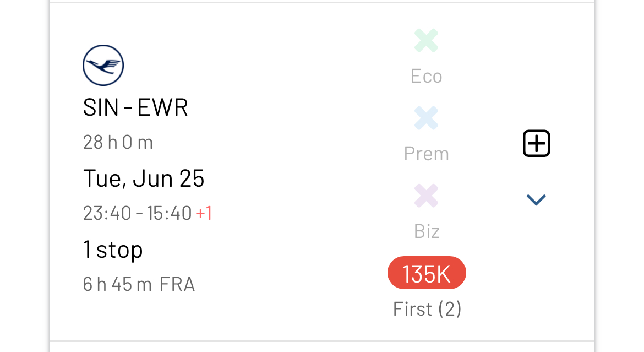The image size is (644, 352).
Task: Click the Tue, Jun 25 date
Action: click(144, 178)
